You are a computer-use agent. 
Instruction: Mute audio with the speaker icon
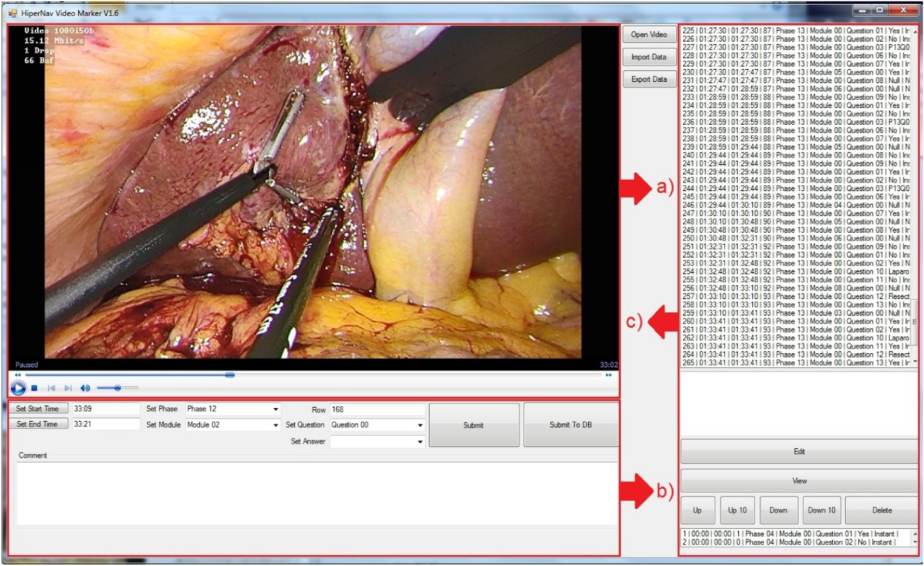pos(85,388)
